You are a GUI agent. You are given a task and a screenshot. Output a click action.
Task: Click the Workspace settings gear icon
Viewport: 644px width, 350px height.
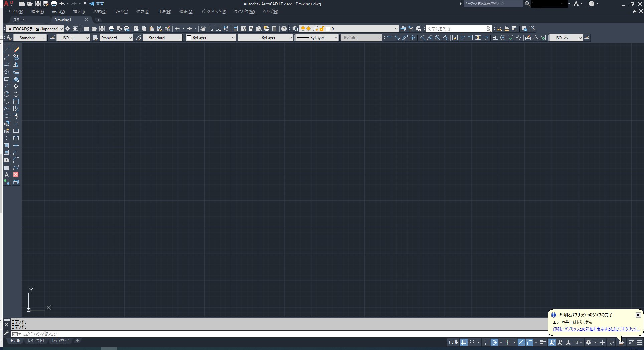pos(68,29)
